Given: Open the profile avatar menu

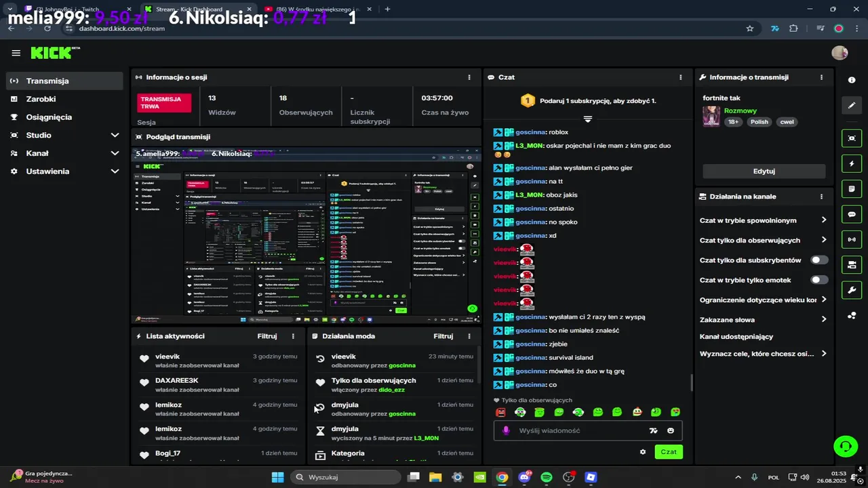Looking at the screenshot, I should 840,53.
